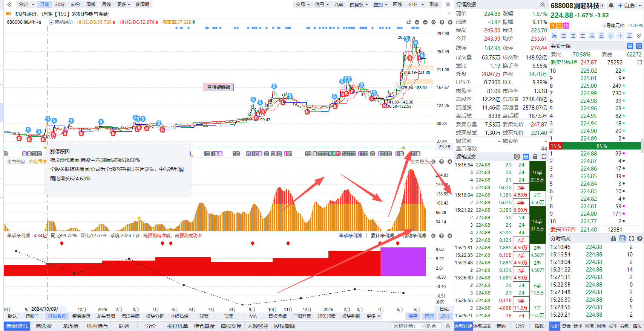Switch to the 龙虎榜 bottom tab

[x=71, y=326]
